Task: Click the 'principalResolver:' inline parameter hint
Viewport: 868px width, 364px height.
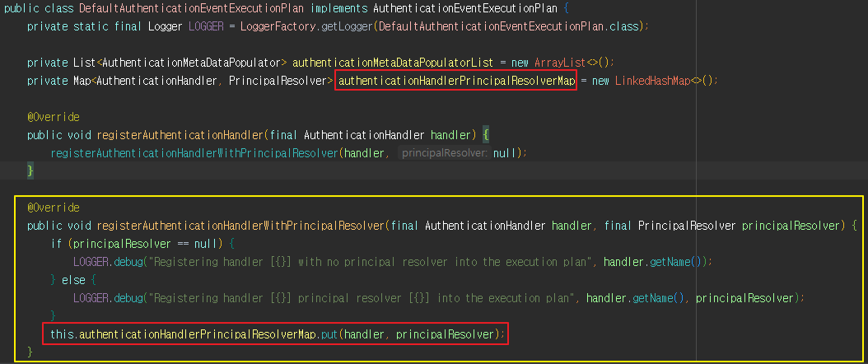Action: 445,153
